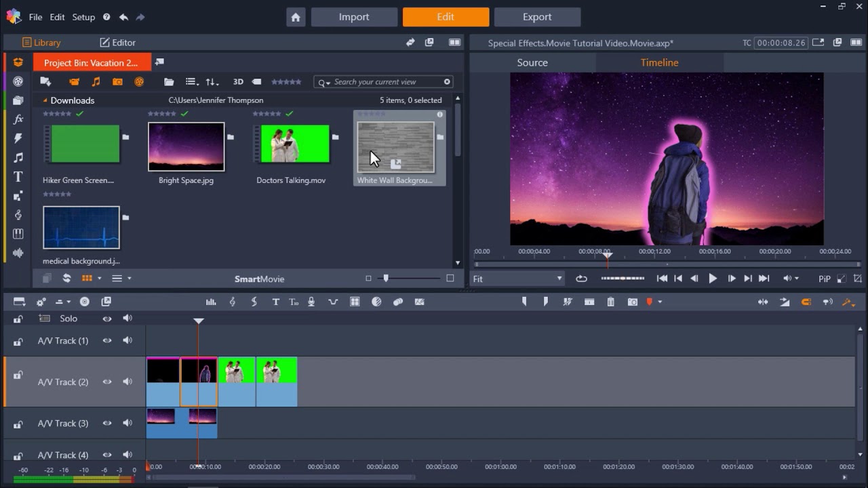Click the library search field
The image size is (868, 488).
tap(384, 82)
